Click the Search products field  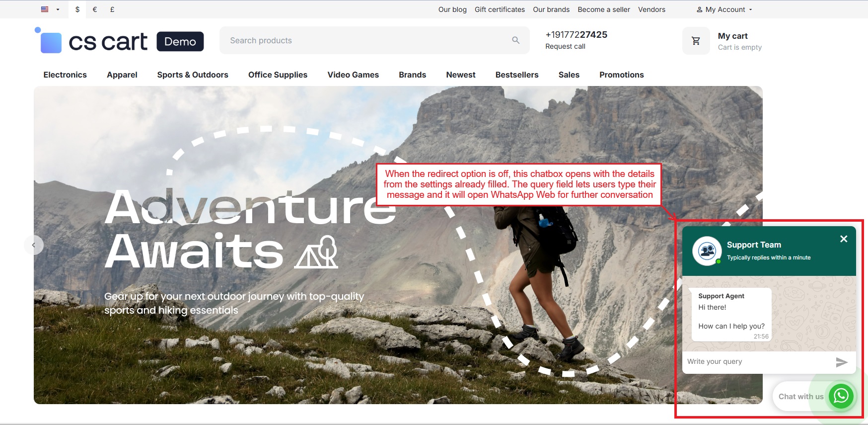coord(374,40)
